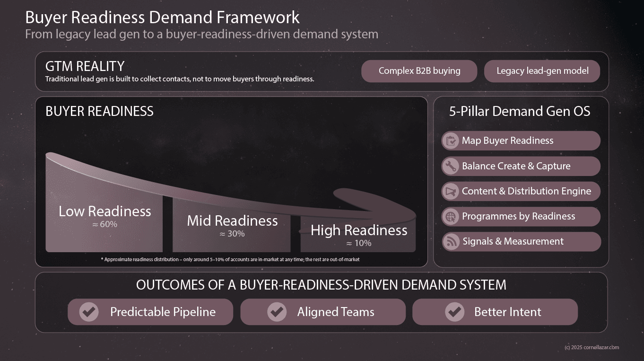
Task: Click the Signals & Measurement label
Action: coord(513,242)
